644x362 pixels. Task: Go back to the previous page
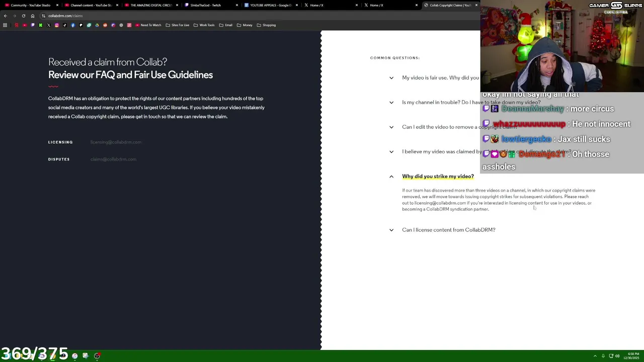coord(6,16)
